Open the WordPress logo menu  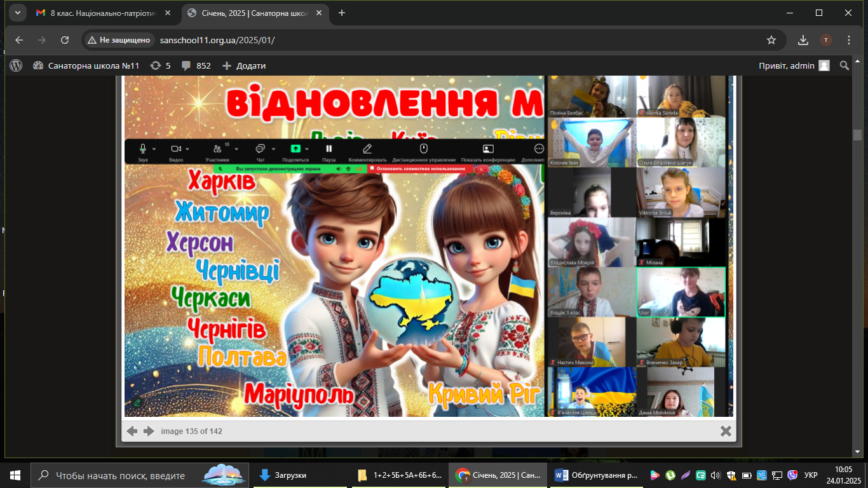(x=16, y=65)
